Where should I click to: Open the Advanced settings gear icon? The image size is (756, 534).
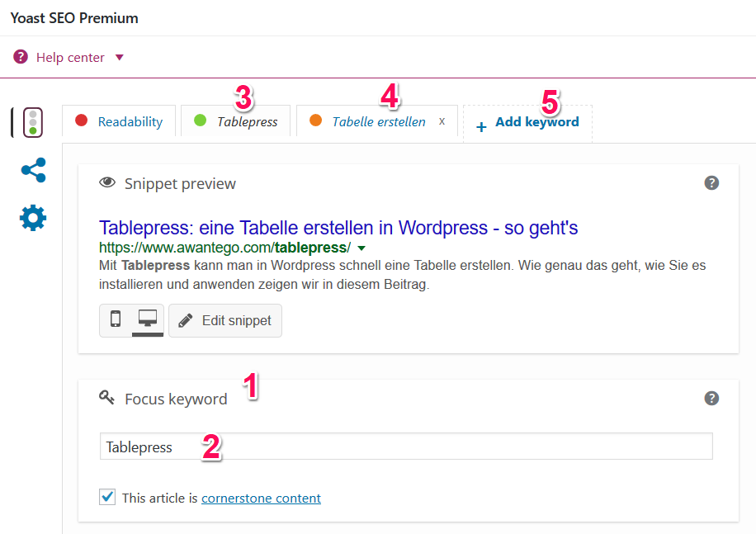click(33, 218)
